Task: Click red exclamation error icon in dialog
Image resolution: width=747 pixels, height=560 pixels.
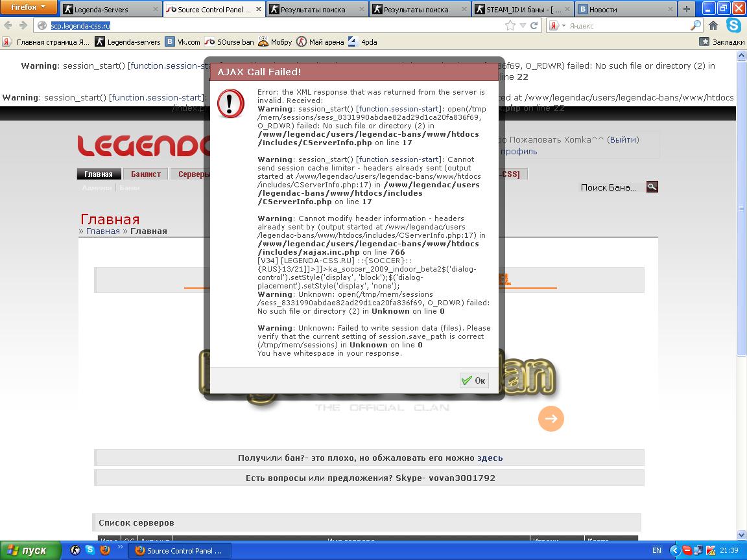Action: tap(231, 103)
